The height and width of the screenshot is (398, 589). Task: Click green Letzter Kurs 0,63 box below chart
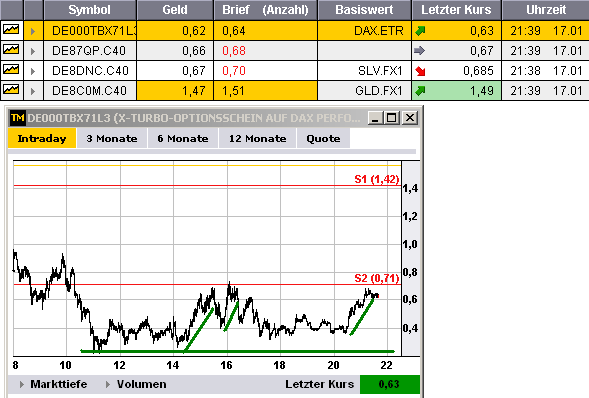pos(390,384)
